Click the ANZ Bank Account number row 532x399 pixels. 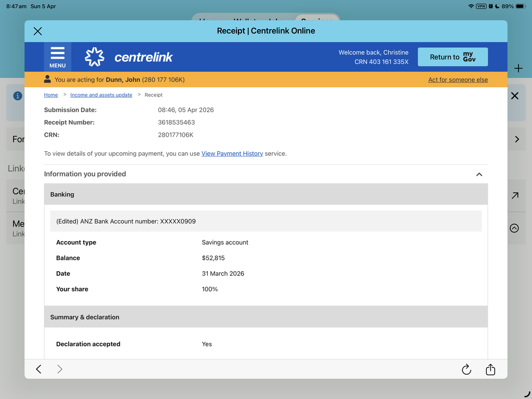(x=266, y=221)
